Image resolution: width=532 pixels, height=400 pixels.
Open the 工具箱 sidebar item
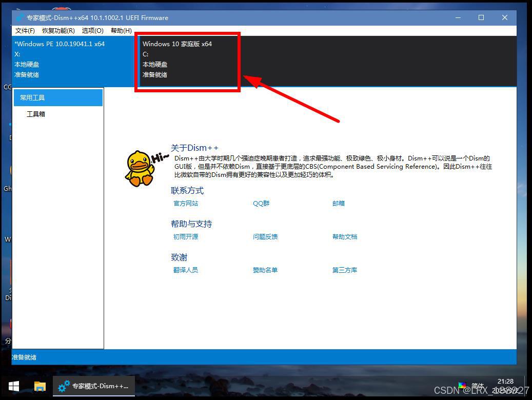35,114
